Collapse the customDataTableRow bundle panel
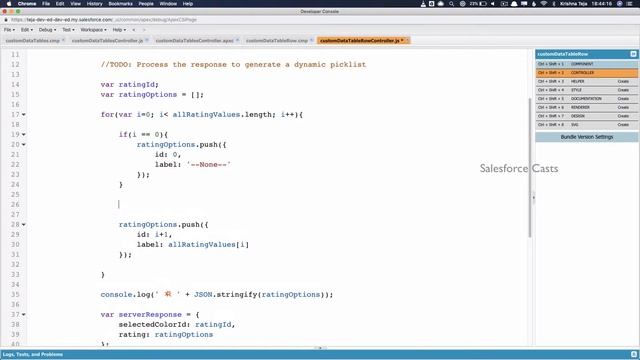The image size is (640, 360). point(633,54)
